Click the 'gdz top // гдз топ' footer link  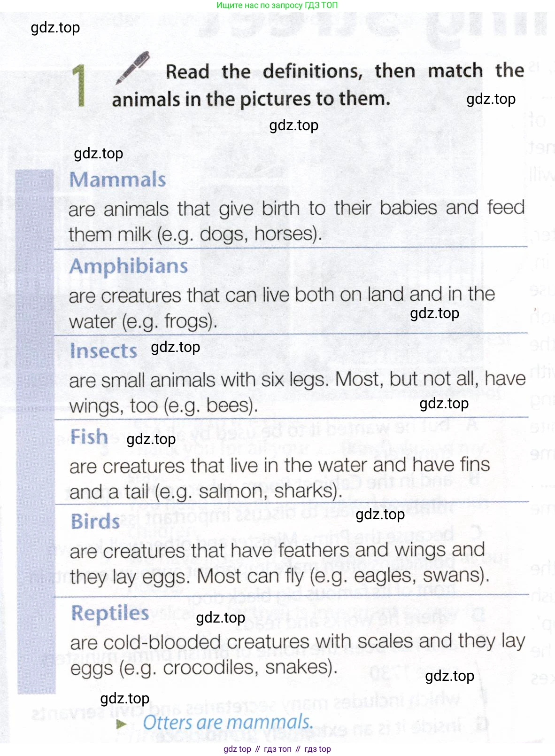point(277,749)
